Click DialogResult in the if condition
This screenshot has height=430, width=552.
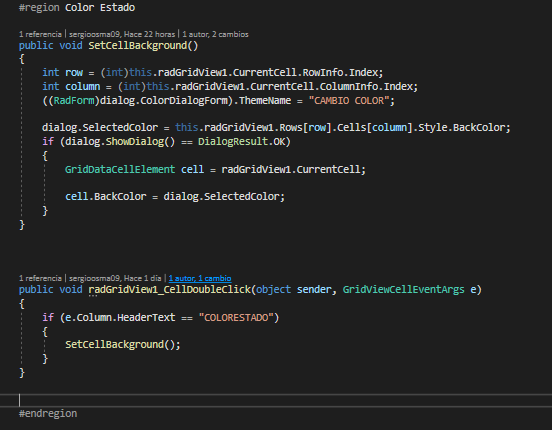[x=233, y=142]
